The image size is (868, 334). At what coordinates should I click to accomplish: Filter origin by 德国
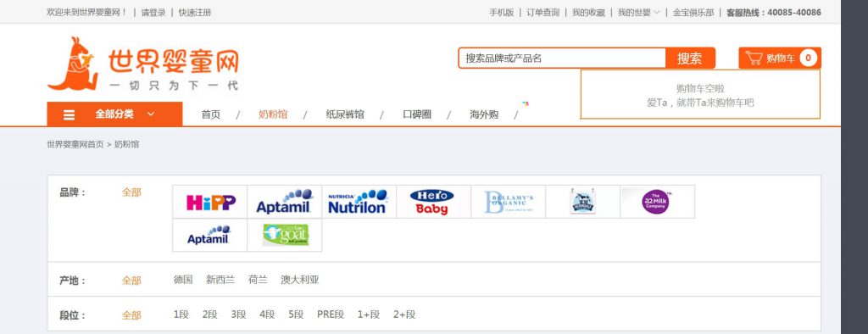(183, 280)
